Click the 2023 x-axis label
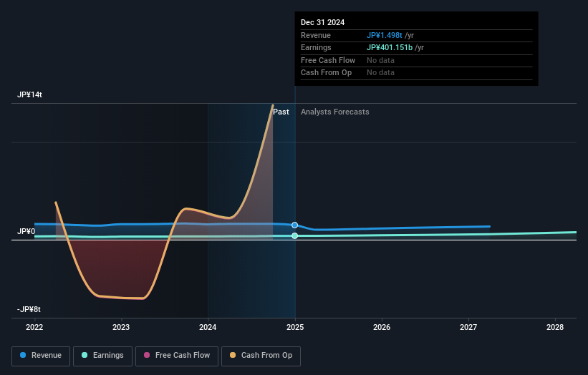The width and height of the screenshot is (588, 375). [x=121, y=328]
